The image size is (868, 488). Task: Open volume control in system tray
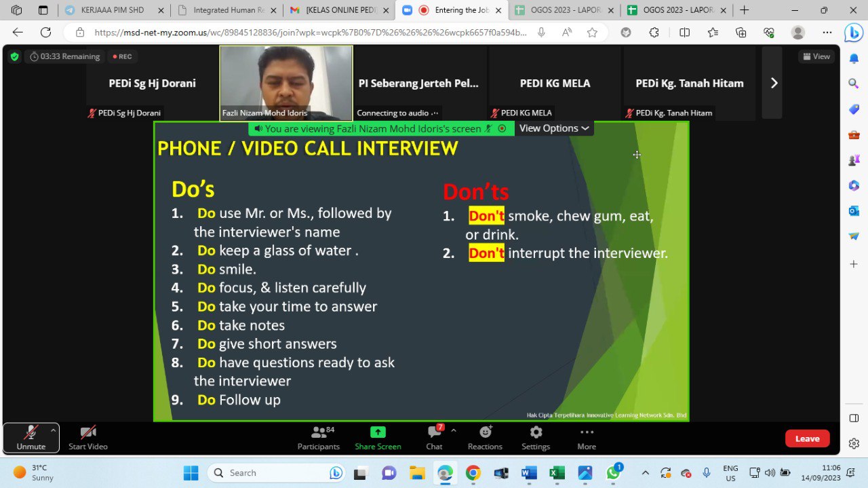770,473
